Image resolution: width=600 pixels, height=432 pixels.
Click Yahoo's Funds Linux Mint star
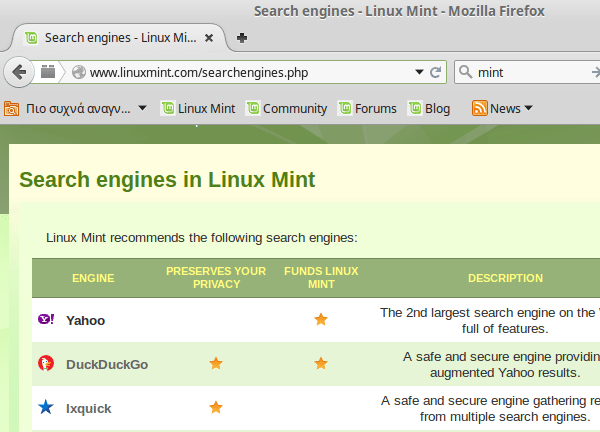coord(321,319)
